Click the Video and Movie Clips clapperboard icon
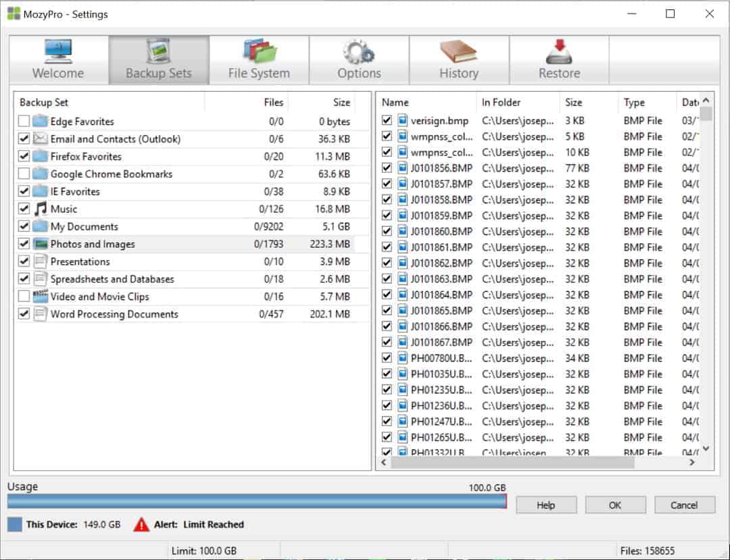This screenshot has width=730, height=560. tap(41, 297)
